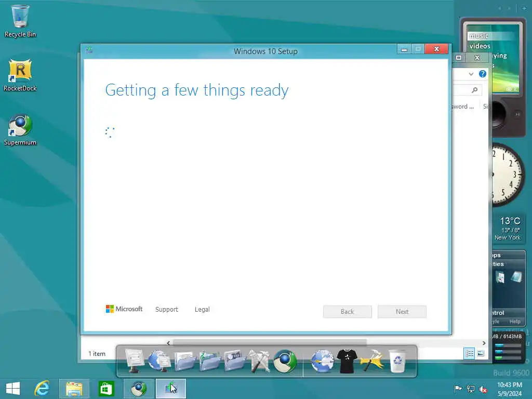
Task: Click the Windows 10 Setup title bar icon
Action: point(89,50)
